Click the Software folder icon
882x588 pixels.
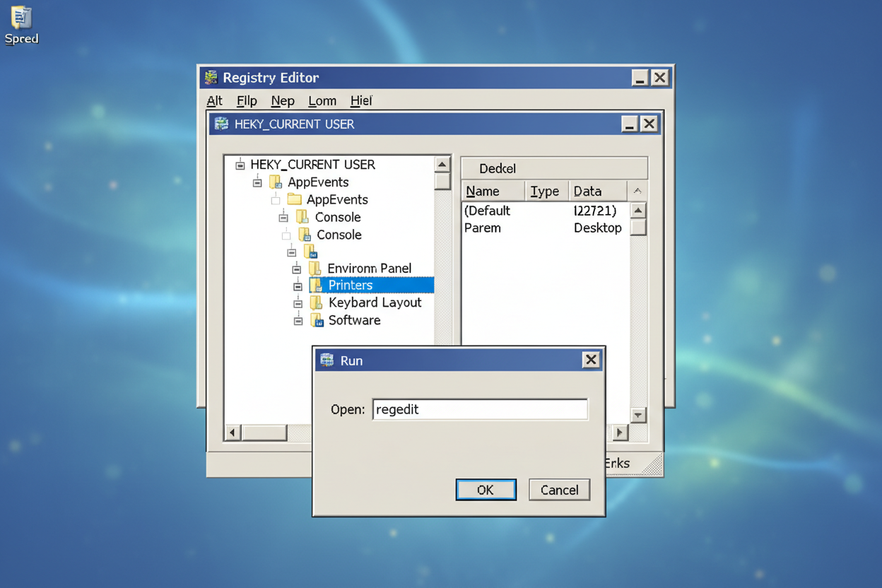(317, 320)
